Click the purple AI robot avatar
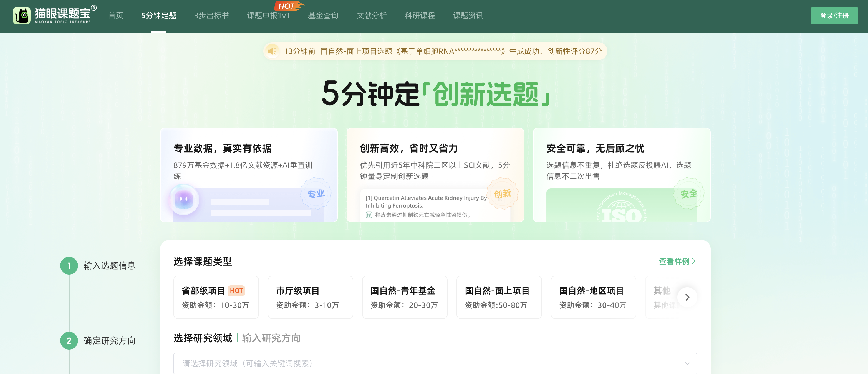The image size is (868, 374). (x=184, y=199)
